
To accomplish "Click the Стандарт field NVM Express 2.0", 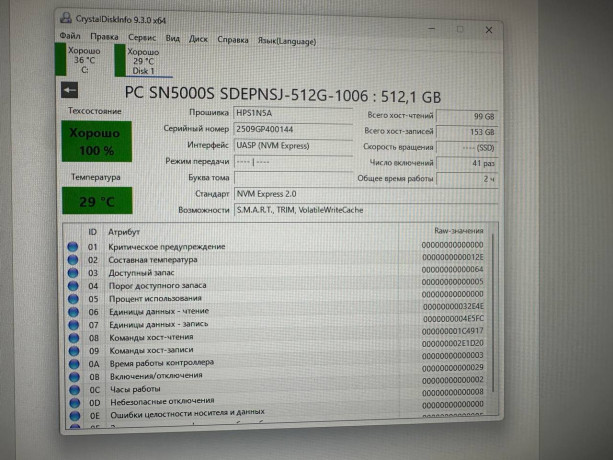I will coord(366,194).
